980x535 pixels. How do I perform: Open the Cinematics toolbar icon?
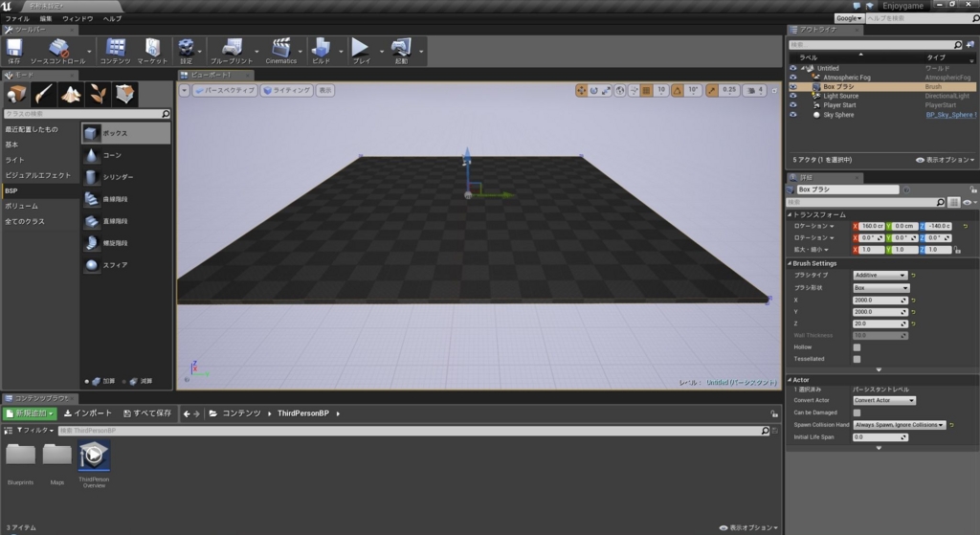click(x=281, y=51)
